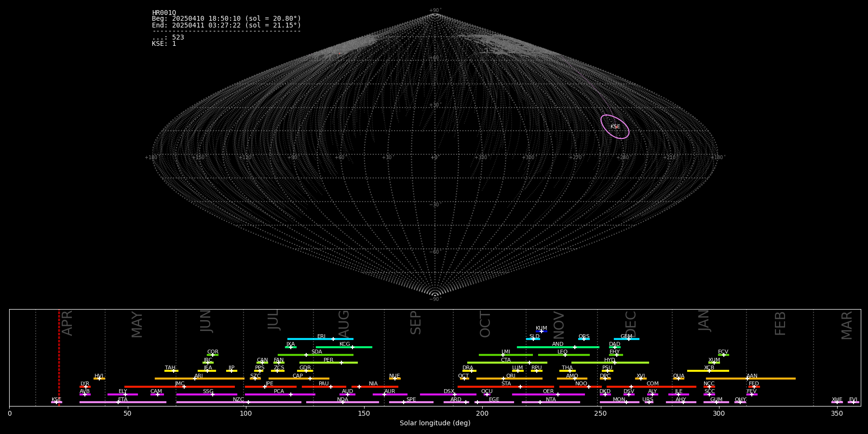Click the COR shower bar

tap(213, 355)
